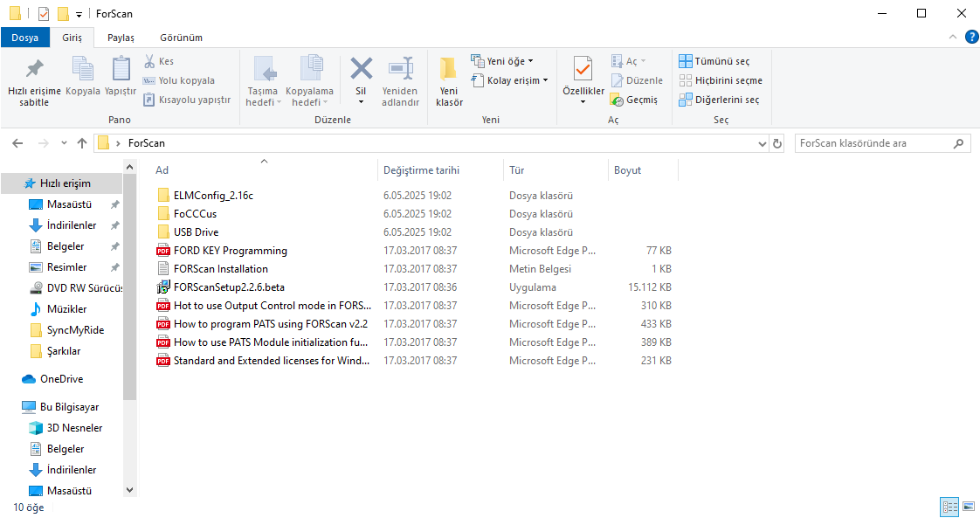
Task: Open Resimler in the navigation pane
Action: (66, 267)
